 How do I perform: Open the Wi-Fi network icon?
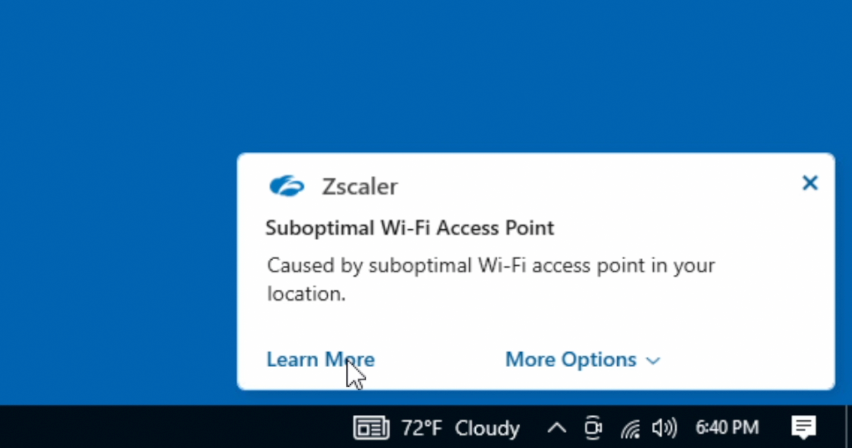[x=630, y=428]
